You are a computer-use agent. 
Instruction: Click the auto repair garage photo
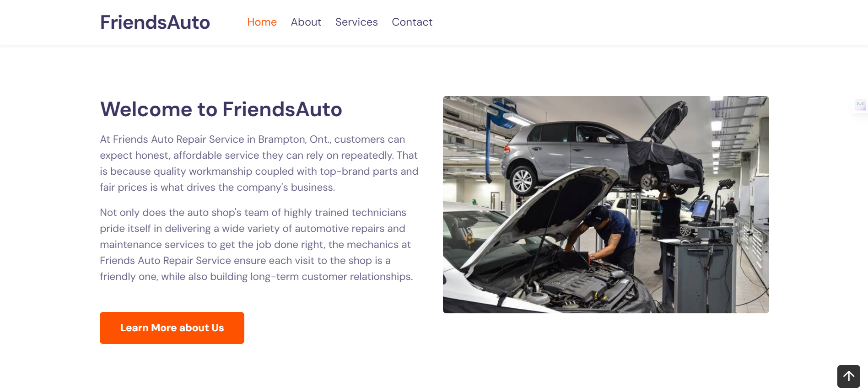click(606, 204)
